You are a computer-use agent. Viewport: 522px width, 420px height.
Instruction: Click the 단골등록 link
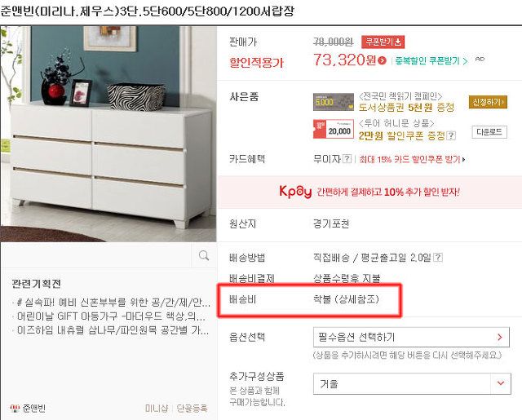click(192, 409)
